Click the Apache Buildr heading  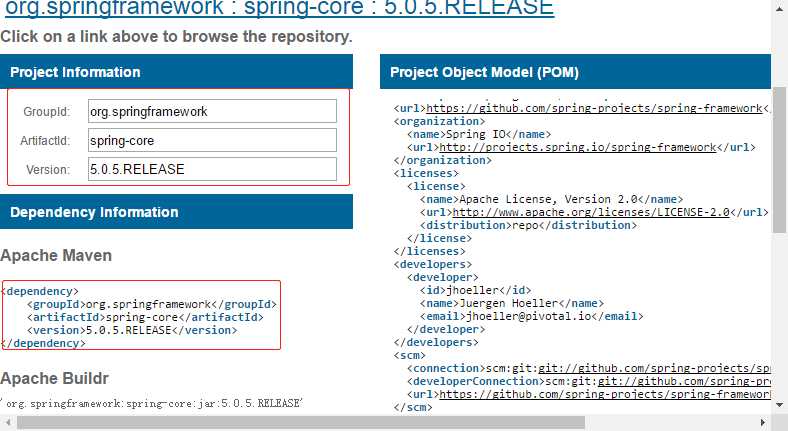tap(54, 378)
